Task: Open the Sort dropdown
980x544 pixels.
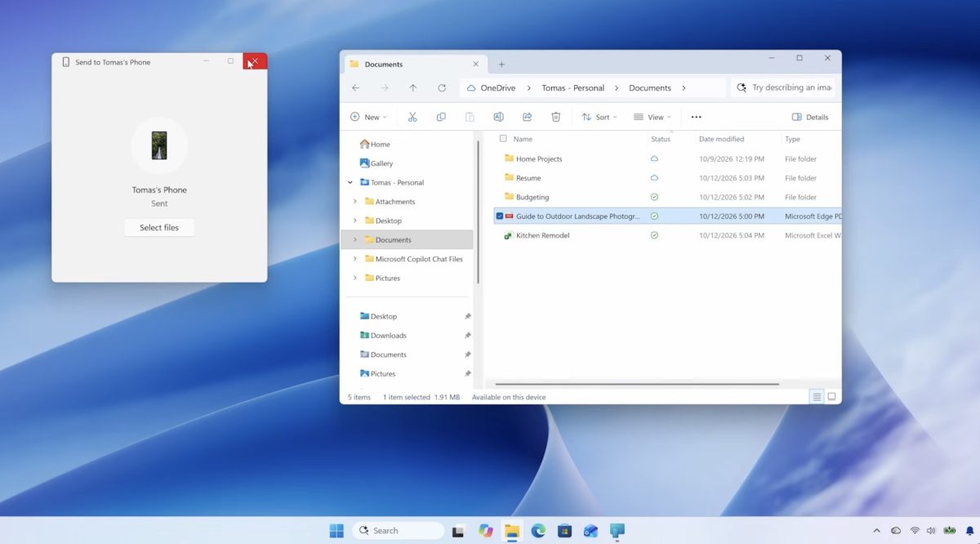Action: (599, 117)
